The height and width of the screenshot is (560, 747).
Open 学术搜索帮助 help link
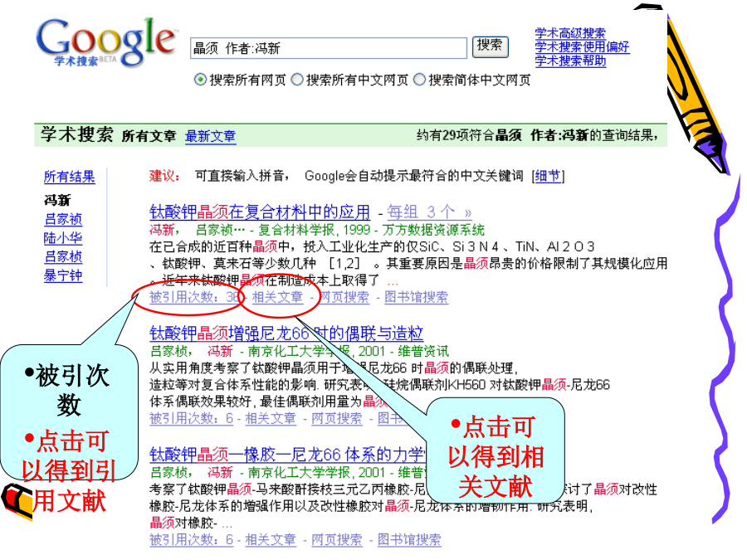click(x=570, y=61)
